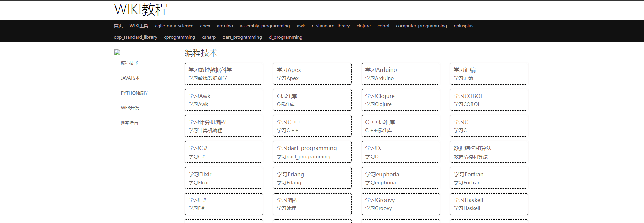Select clojure navigation link
The height and width of the screenshot is (223, 644).
[x=363, y=26]
